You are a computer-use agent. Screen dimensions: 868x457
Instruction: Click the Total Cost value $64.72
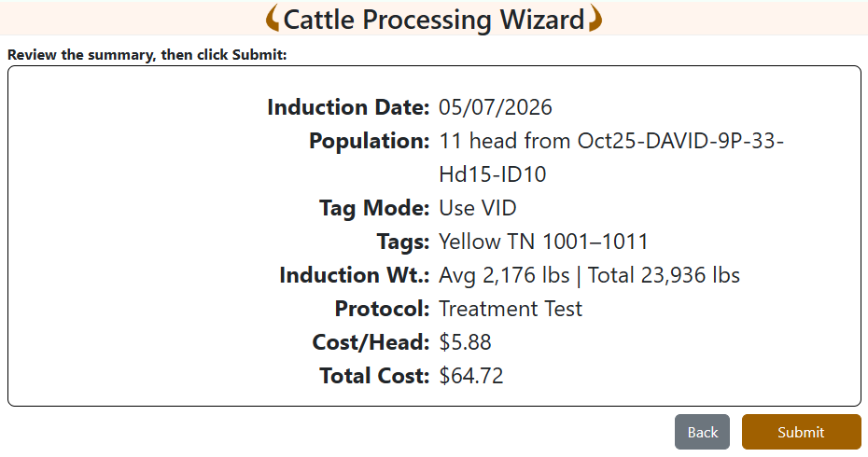(x=471, y=376)
